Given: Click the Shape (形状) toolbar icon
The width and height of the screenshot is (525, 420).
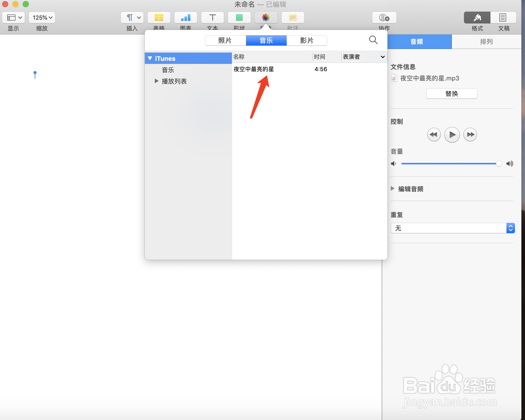Looking at the screenshot, I should (x=239, y=18).
